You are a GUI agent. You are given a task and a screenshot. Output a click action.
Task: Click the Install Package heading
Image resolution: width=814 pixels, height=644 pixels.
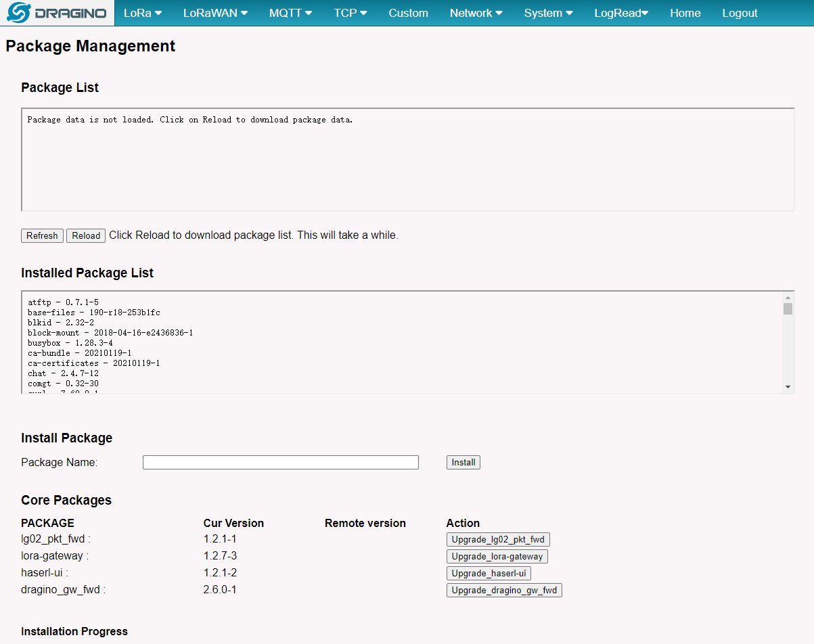pos(67,438)
